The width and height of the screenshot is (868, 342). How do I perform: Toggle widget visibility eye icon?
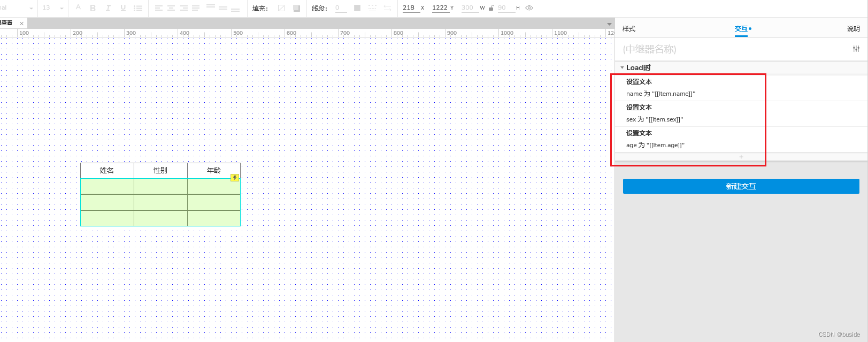[x=529, y=8]
